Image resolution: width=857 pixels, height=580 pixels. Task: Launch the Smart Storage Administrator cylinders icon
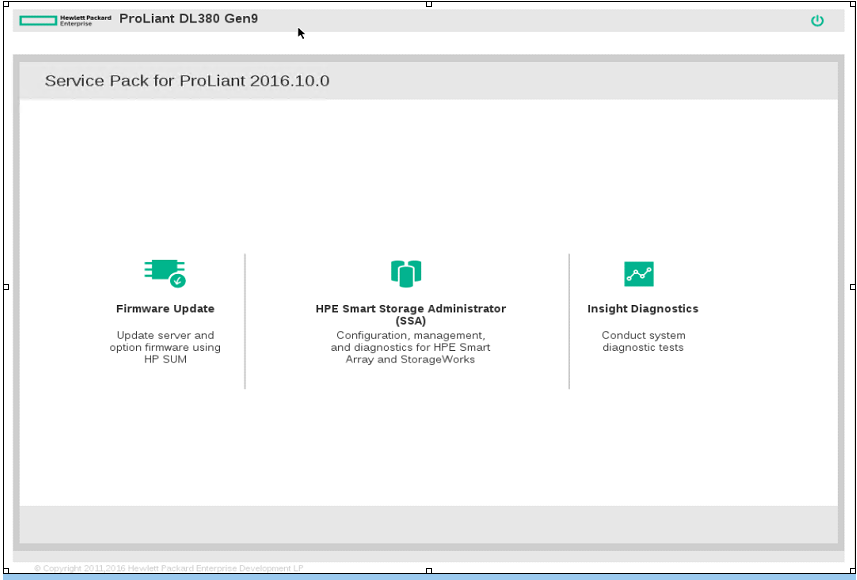(406, 273)
